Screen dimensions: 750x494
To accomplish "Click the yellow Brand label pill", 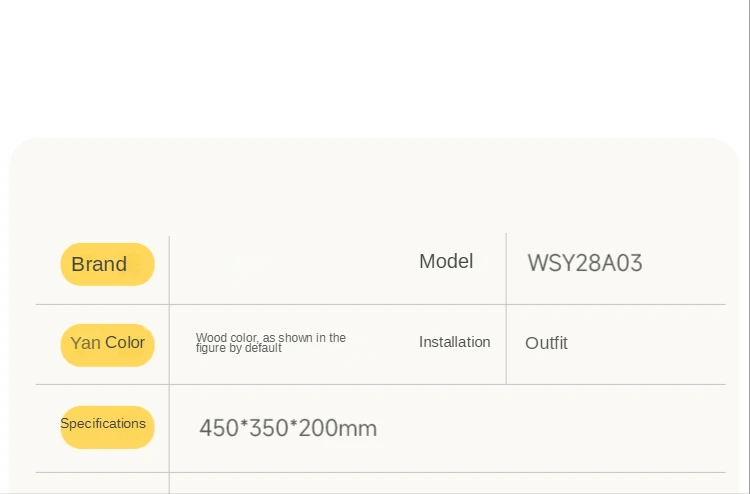I will [108, 264].
